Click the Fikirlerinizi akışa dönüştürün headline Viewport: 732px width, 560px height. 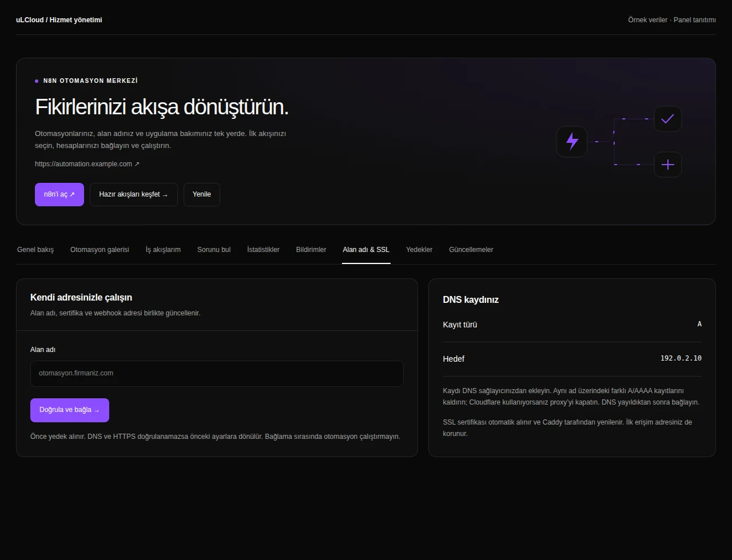[162, 107]
